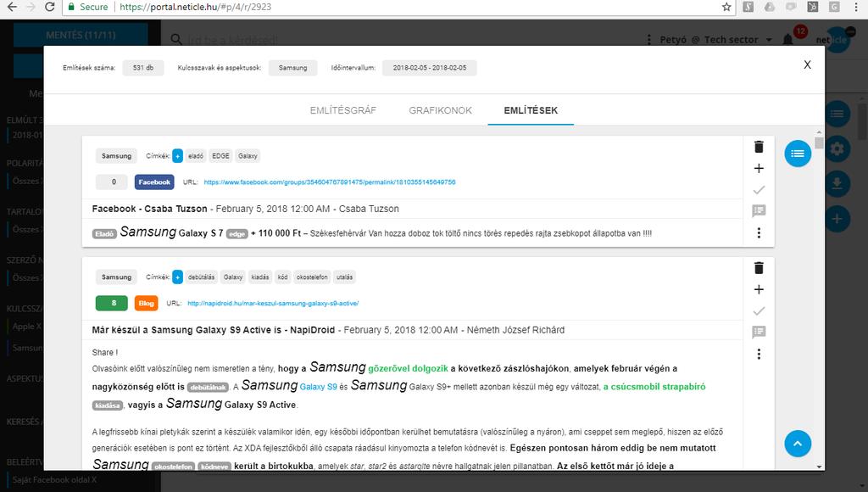Click the date interval 2018-02-05 chip
Image resolution: width=868 pixels, height=492 pixels.
pos(430,68)
